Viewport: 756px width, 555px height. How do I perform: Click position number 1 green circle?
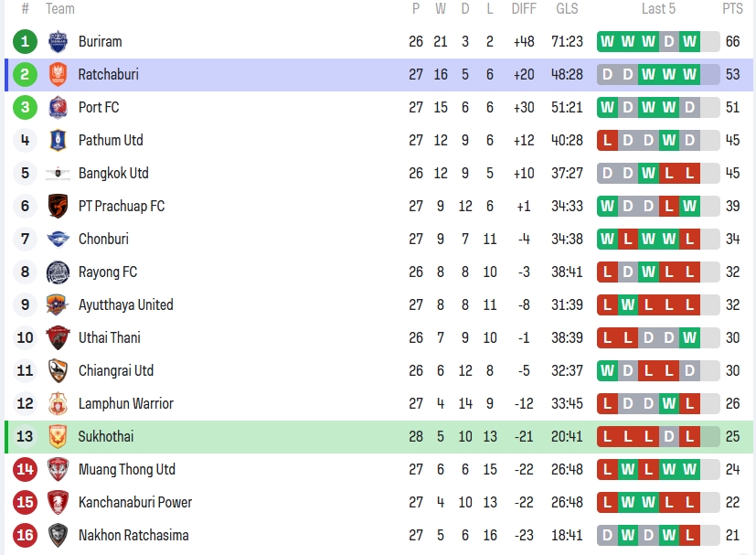tap(25, 41)
